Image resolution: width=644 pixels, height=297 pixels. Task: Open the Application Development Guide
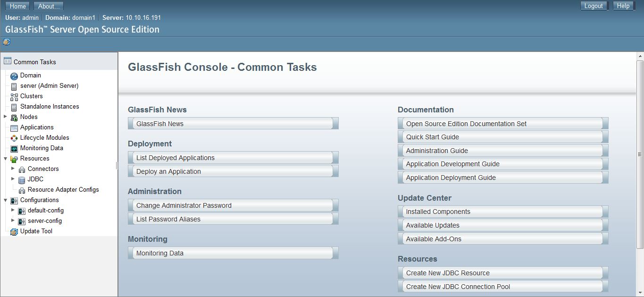click(503, 164)
